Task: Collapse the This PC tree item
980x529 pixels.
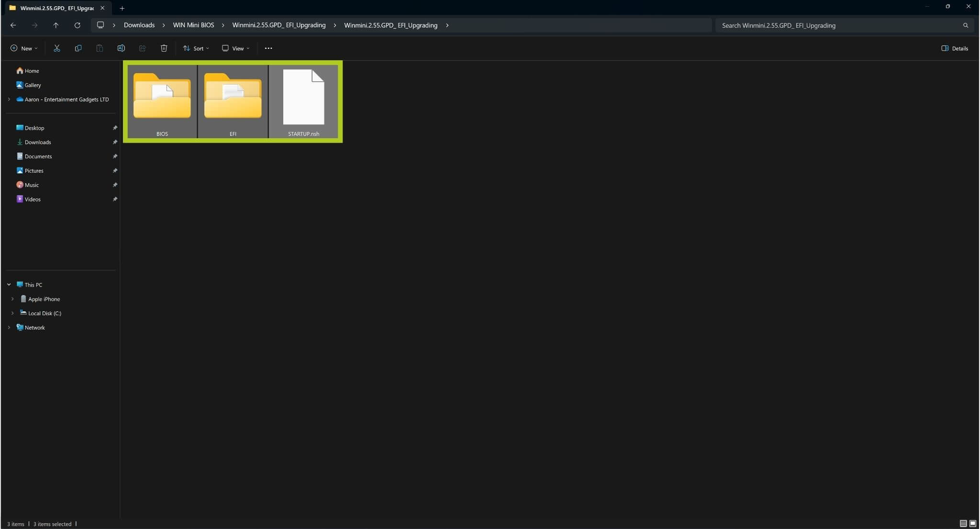Action: coord(9,284)
